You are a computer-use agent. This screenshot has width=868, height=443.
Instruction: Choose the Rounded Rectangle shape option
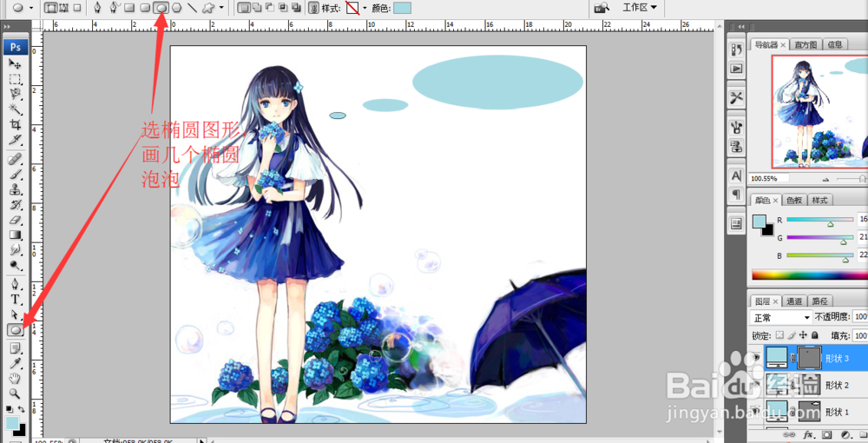[145, 8]
